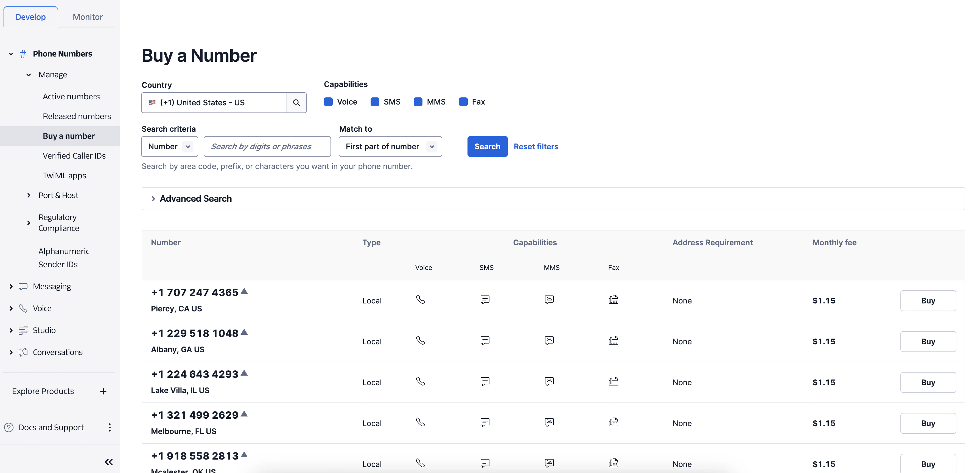Screen dimensions: 980x473
Task: Click the collapse sidebar double-chevron icon
Action: pyautogui.click(x=109, y=462)
